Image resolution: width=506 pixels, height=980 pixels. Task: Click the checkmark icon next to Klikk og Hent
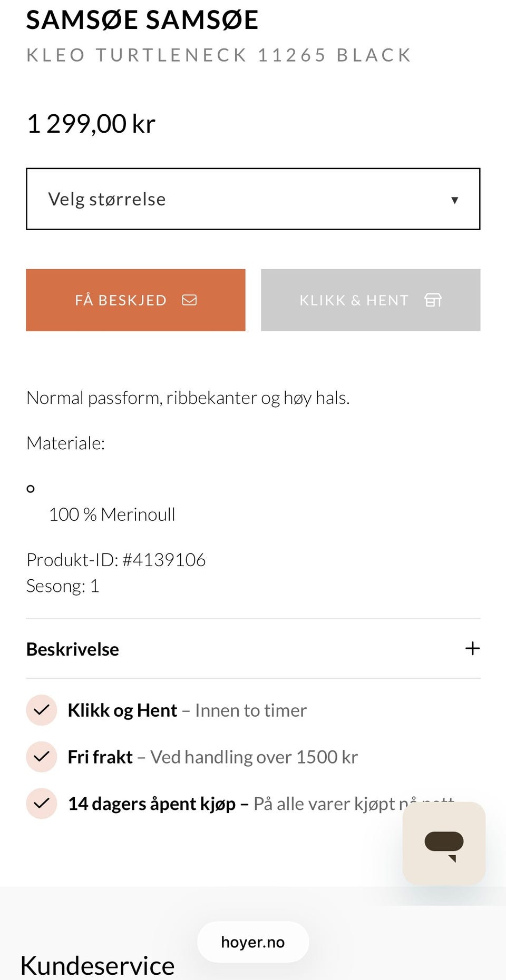click(41, 710)
